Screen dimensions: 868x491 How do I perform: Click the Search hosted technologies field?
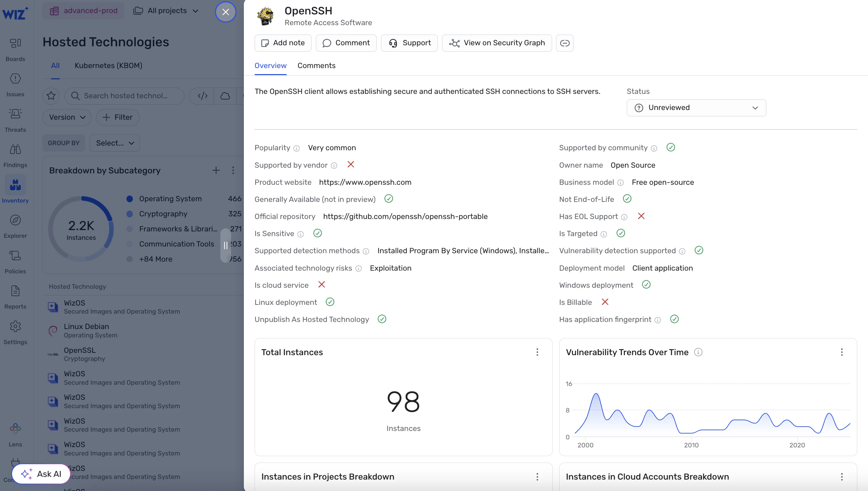(125, 96)
